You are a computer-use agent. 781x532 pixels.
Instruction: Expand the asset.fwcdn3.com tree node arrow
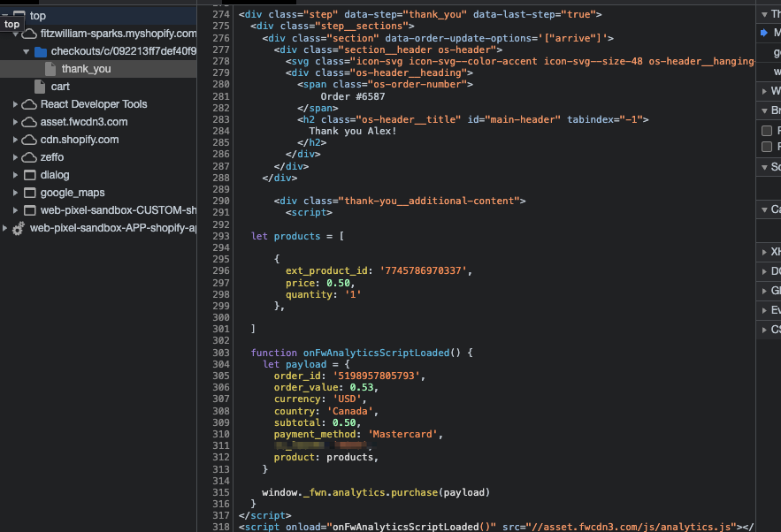point(15,122)
